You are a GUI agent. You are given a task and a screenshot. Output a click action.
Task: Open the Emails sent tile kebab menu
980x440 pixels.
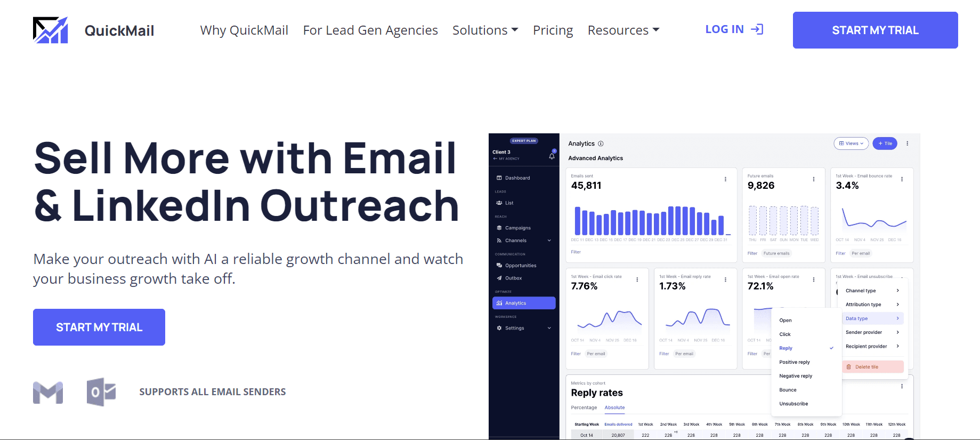[725, 179]
